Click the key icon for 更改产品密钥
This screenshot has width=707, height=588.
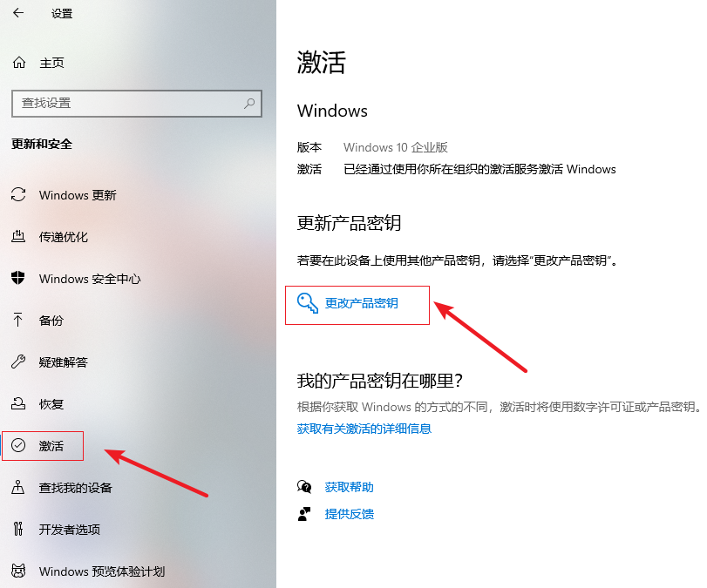coord(308,303)
